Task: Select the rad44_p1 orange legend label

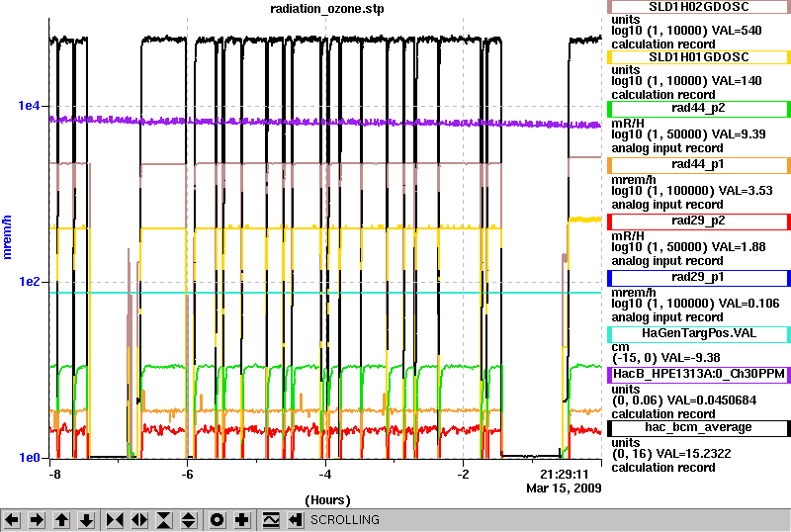Action: [x=699, y=164]
